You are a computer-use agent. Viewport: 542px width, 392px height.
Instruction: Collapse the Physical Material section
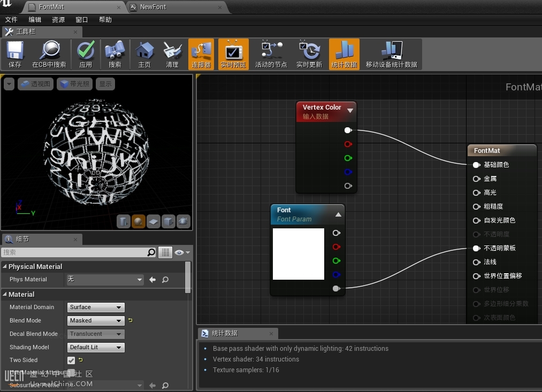5,266
